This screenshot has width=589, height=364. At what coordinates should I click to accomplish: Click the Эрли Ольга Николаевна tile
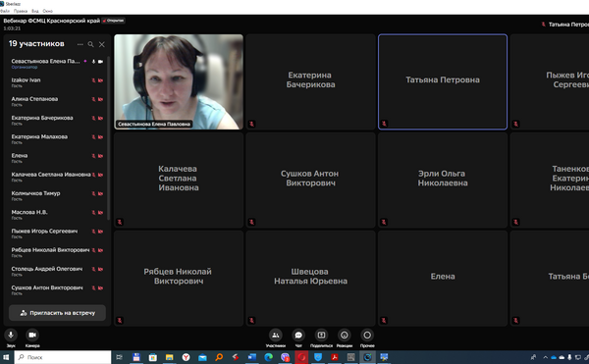point(443,181)
